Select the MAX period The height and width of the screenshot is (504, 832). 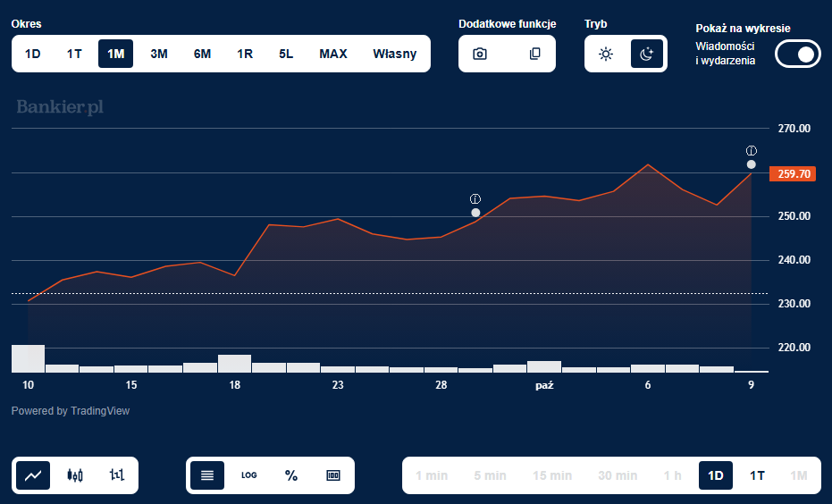pos(333,54)
